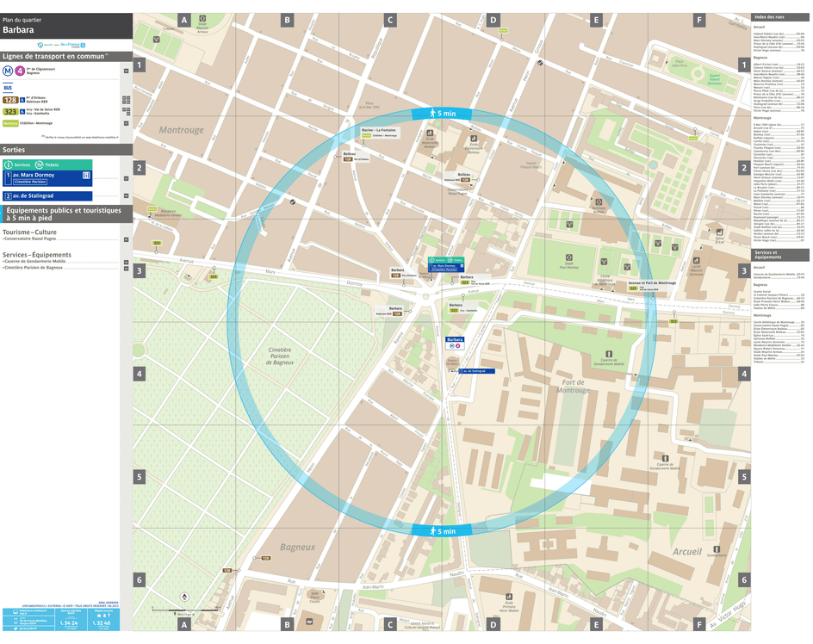Select the bus 323 badge in the legend
Viewport: 813px width, 644px height.
[x=9, y=112]
